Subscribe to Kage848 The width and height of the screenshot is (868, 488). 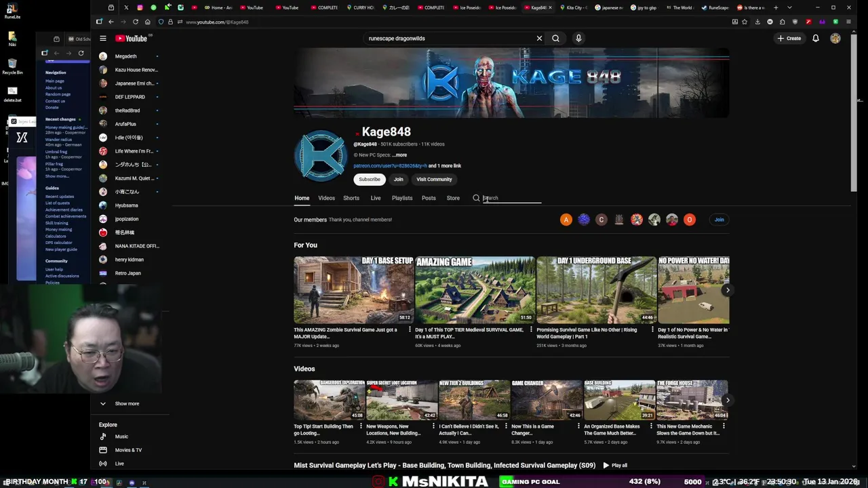click(370, 180)
